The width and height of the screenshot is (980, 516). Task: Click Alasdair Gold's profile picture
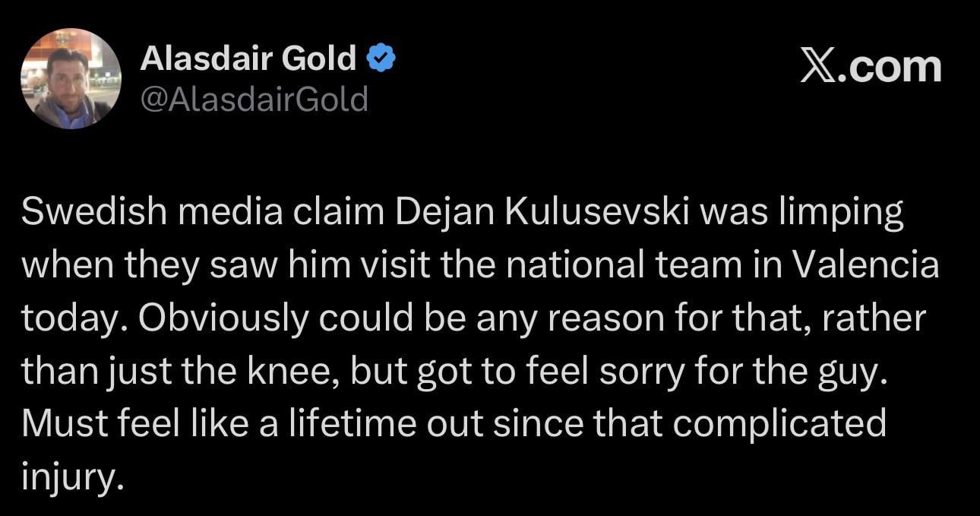point(71,78)
